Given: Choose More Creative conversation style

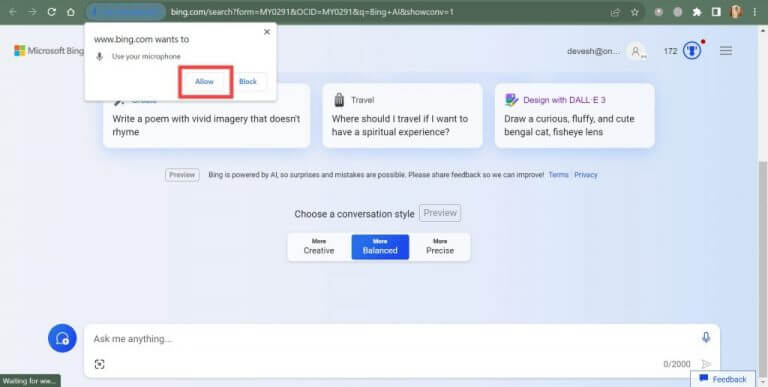Looking at the screenshot, I should tap(319, 247).
